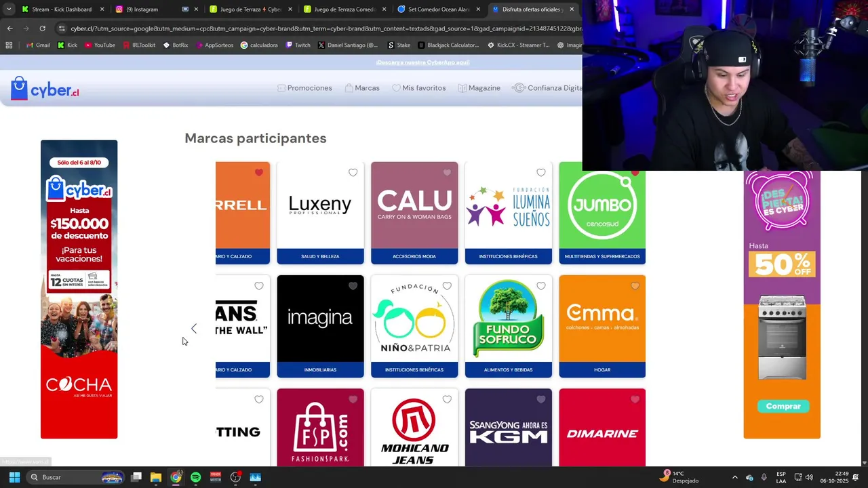This screenshot has height=488, width=868.
Task: Favorite Fundación Ilumina Sueños heart
Action: (x=540, y=173)
